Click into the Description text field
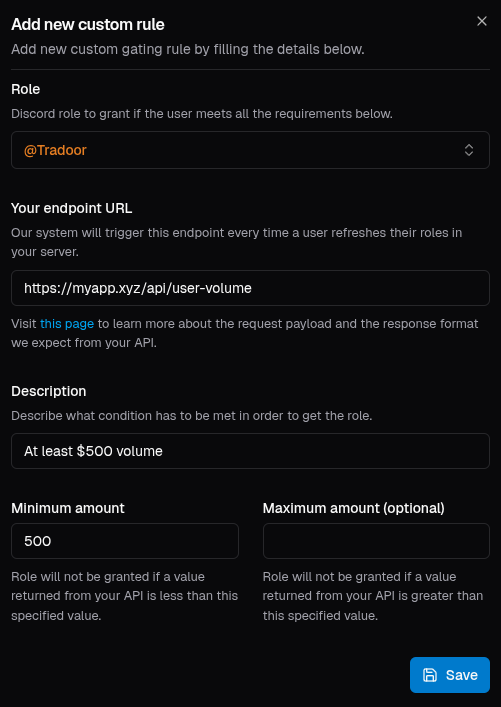Viewport: 501px width, 707px height. [x=250, y=451]
